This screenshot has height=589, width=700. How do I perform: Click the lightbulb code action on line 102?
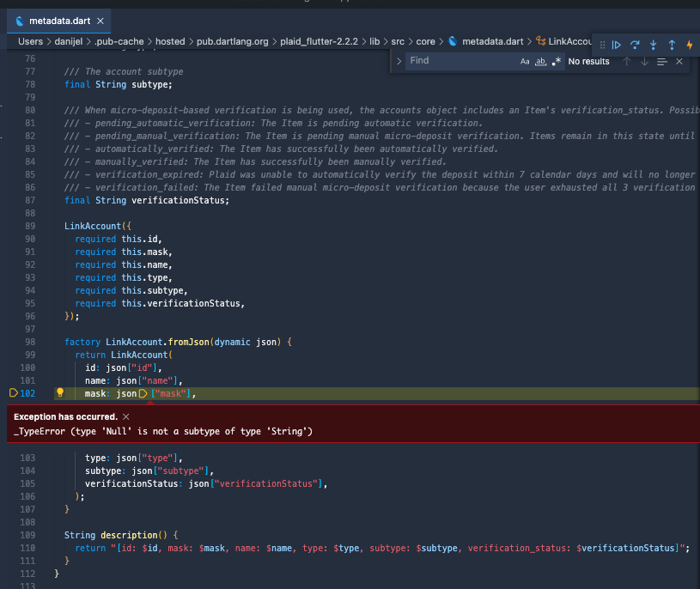pyautogui.click(x=60, y=393)
